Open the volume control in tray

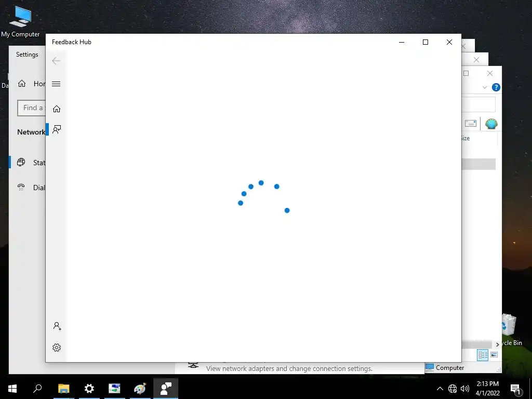(x=465, y=389)
